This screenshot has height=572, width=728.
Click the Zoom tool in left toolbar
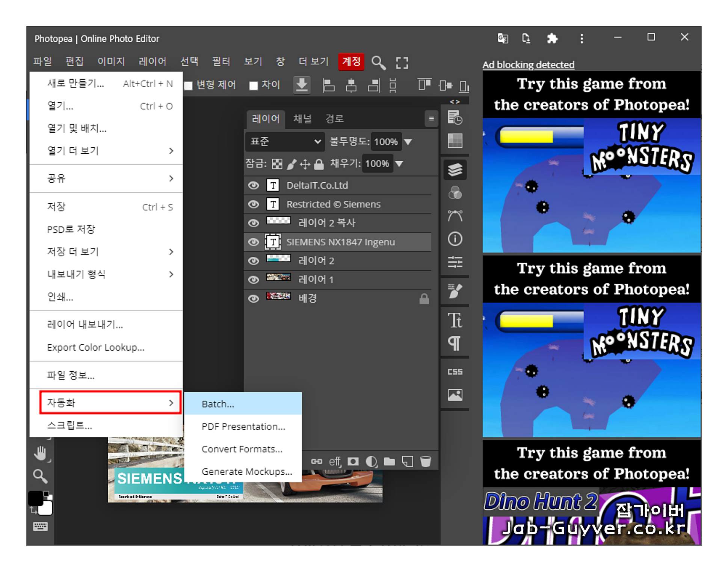40,476
